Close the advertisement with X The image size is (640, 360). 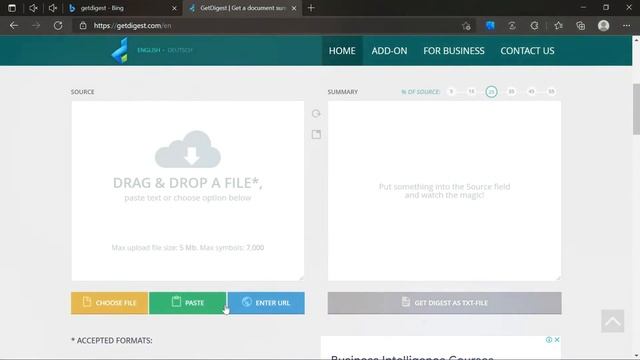(557, 340)
